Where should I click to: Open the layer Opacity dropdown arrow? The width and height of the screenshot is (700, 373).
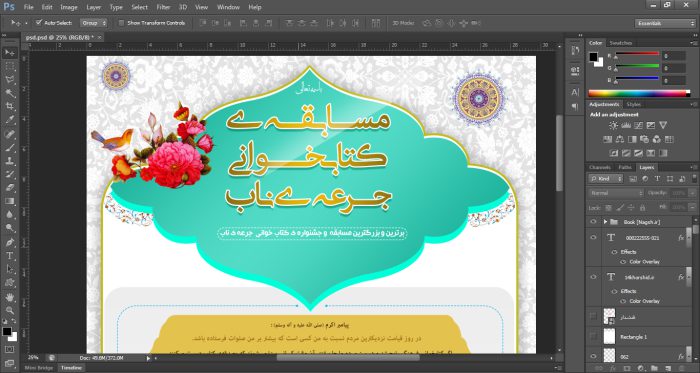[692, 193]
